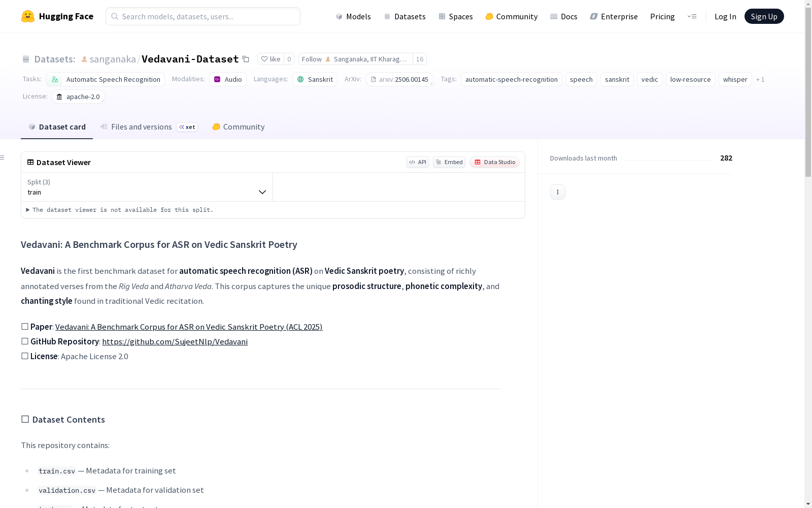Click the Hugging Face logo icon
The image size is (812, 508).
point(28,16)
